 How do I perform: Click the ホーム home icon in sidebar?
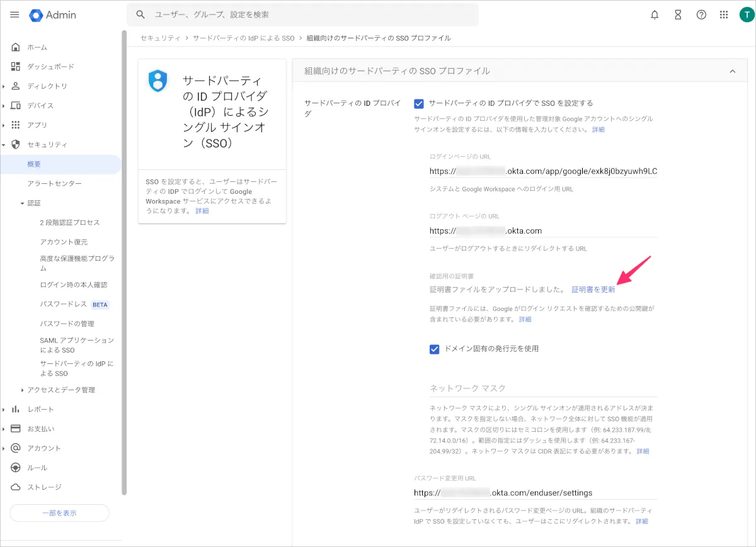pos(16,47)
